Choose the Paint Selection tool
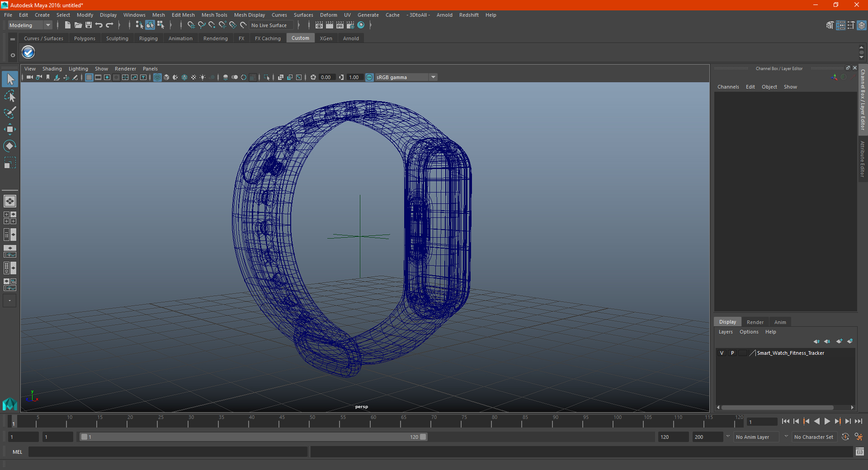Image resolution: width=868 pixels, height=470 pixels. [10, 113]
